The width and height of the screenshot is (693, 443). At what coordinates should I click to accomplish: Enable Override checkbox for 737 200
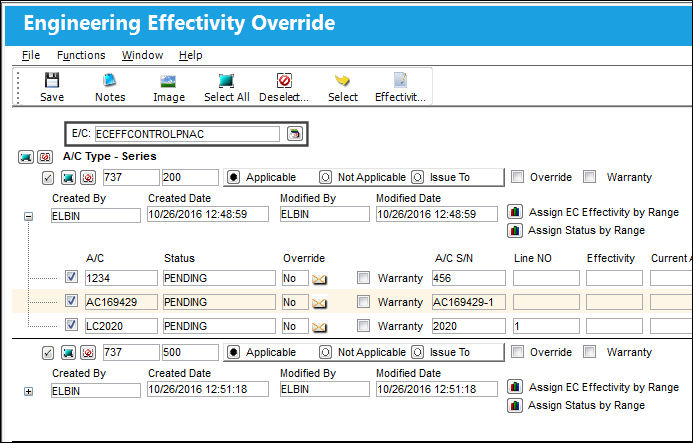(517, 177)
